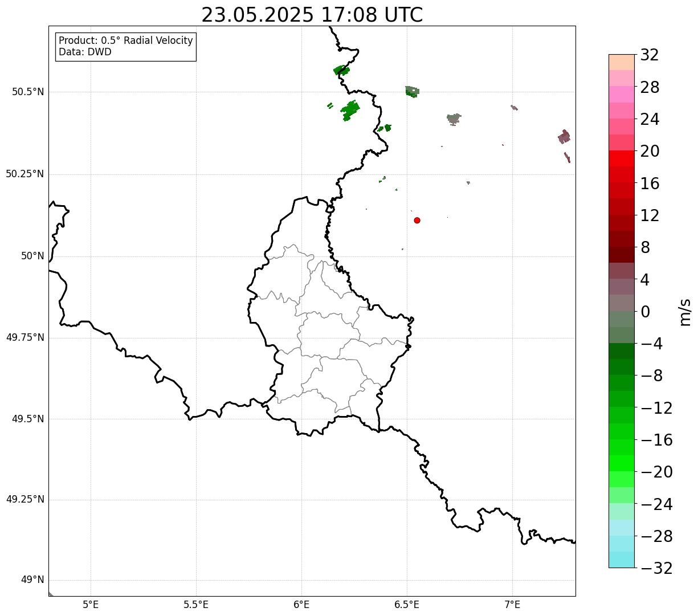
Task: Click the 50.5°N latitude label
Action: pos(28,92)
